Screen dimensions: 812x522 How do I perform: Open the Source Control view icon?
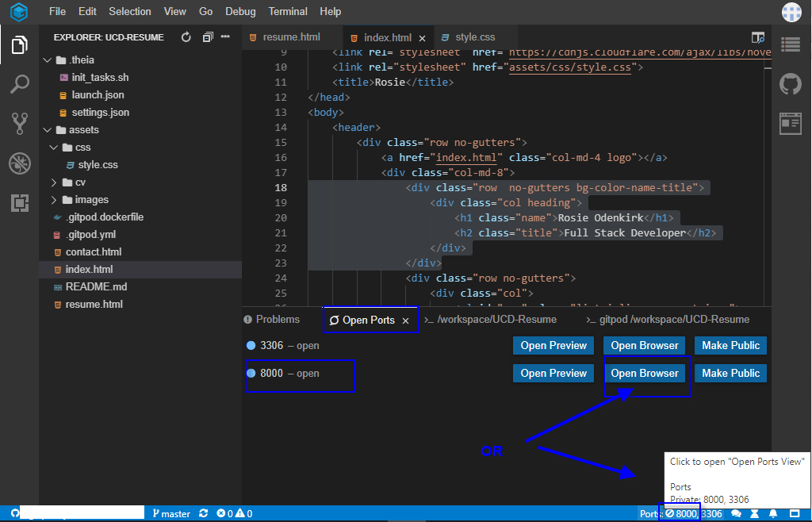pyautogui.click(x=19, y=124)
